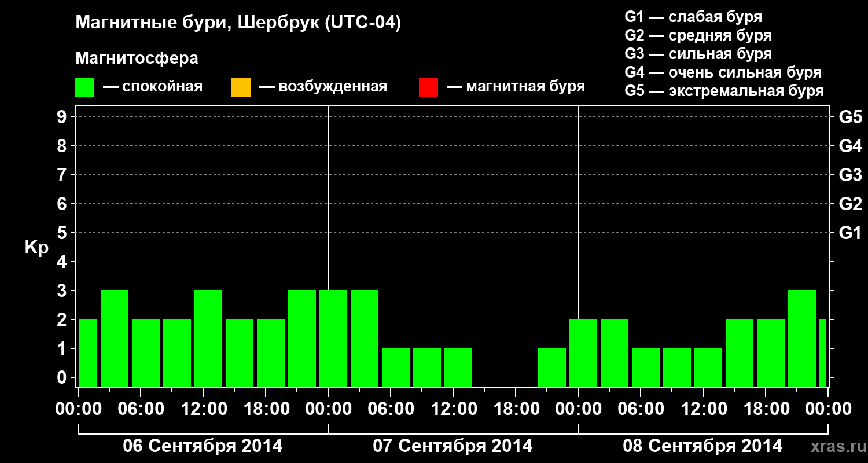Click the Kp 1 bar right after the empty gap
The width and height of the screenshot is (868, 463).
(x=552, y=367)
